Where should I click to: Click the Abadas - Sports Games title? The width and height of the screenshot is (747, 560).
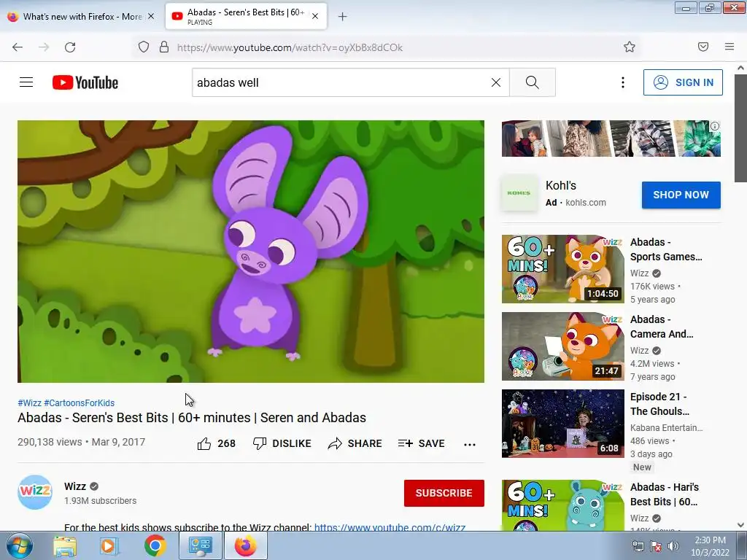pos(666,249)
